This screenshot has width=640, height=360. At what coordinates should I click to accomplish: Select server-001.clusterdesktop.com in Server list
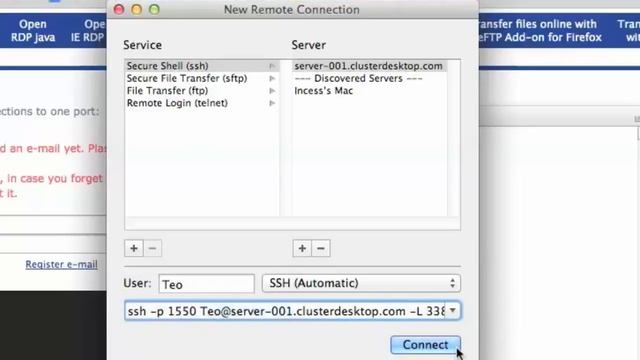370,66
